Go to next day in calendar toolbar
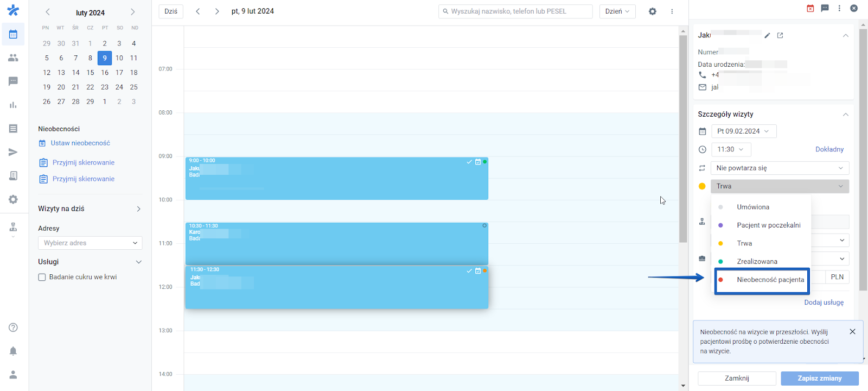868x391 pixels. pyautogui.click(x=217, y=11)
